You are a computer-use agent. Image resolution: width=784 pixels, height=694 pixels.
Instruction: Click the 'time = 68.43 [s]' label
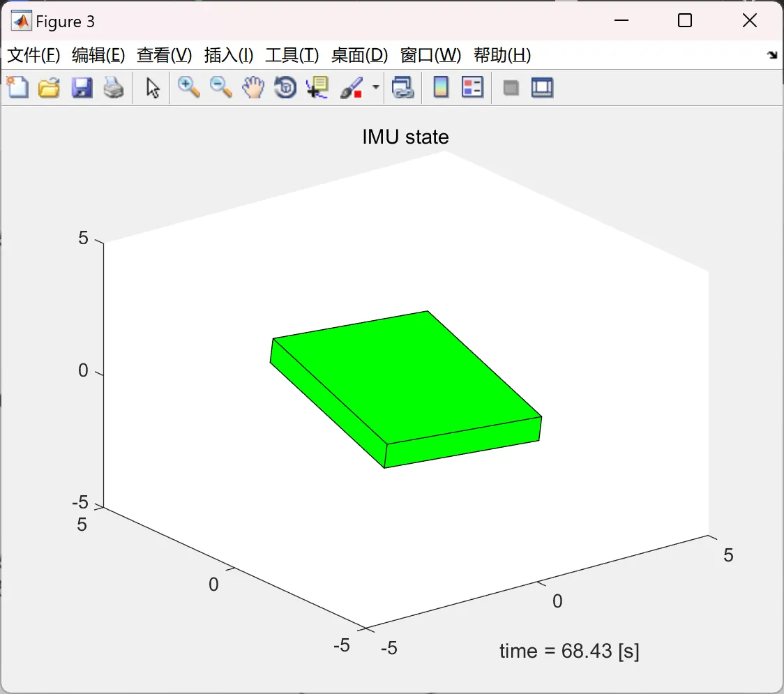pyautogui.click(x=569, y=651)
